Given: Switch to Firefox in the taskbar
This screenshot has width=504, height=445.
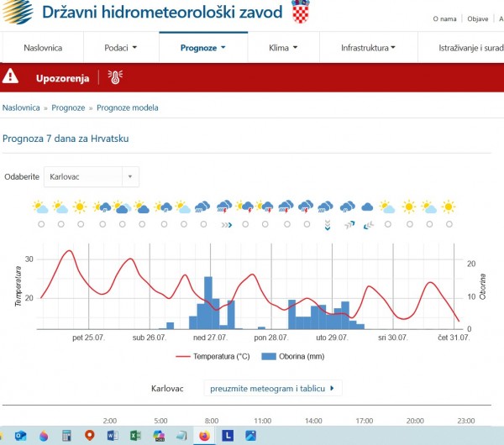Looking at the screenshot, I should [204, 436].
